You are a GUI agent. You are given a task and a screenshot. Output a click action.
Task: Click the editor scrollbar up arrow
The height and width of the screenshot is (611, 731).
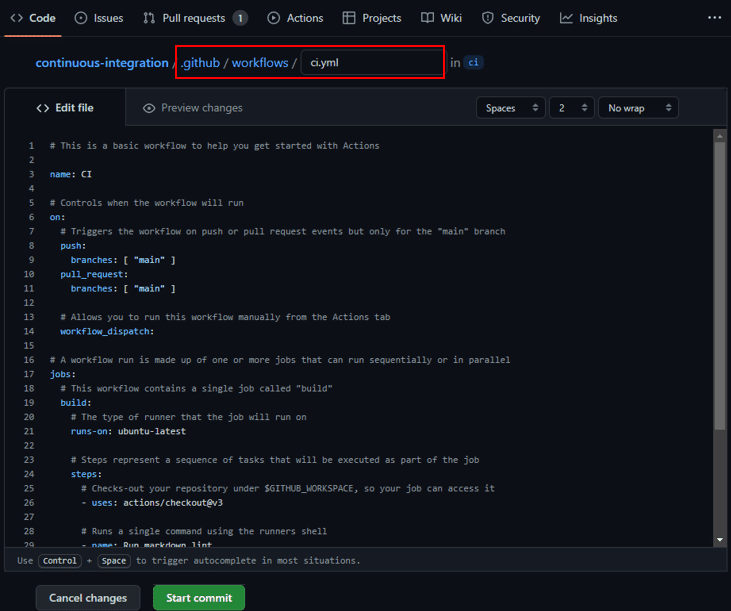coord(720,136)
